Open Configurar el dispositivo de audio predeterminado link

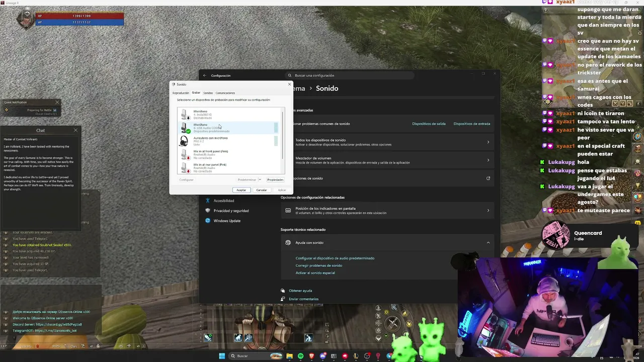tap(335, 258)
